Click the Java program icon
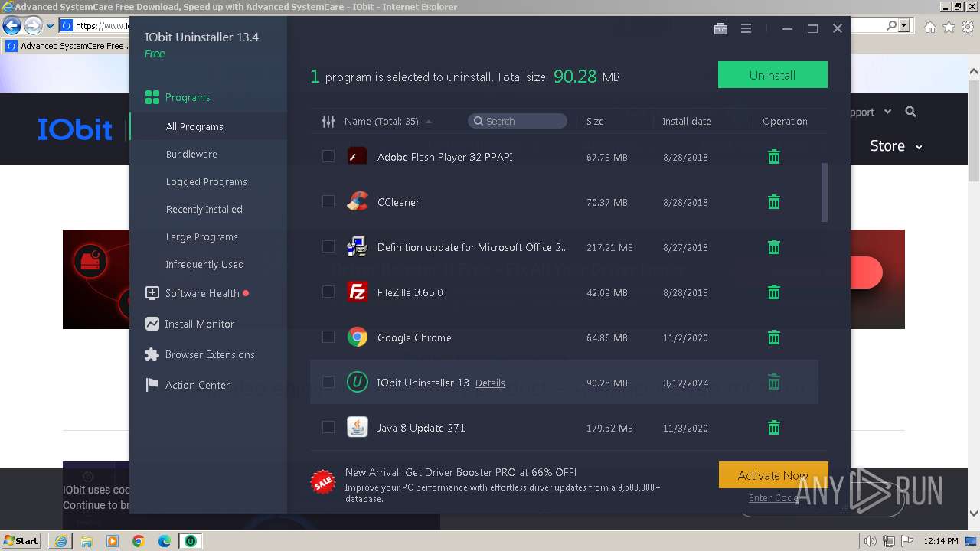Image resolution: width=980 pixels, height=551 pixels. [x=358, y=427]
